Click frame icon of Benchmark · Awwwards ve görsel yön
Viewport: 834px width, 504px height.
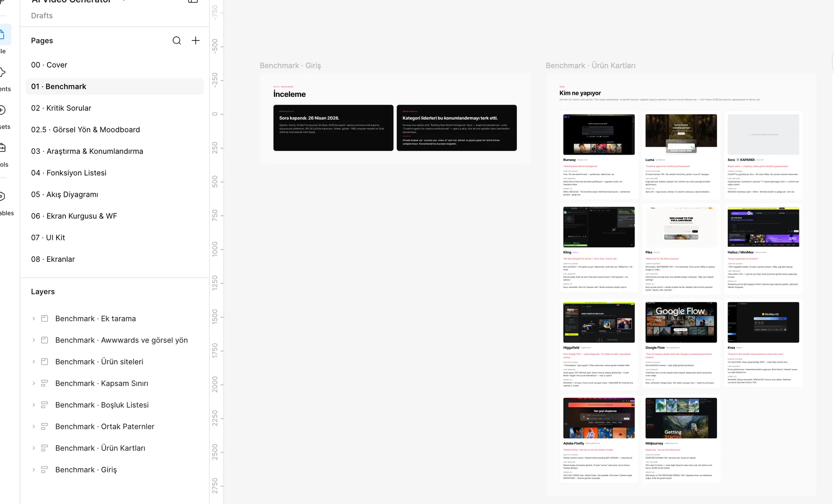[45, 340]
